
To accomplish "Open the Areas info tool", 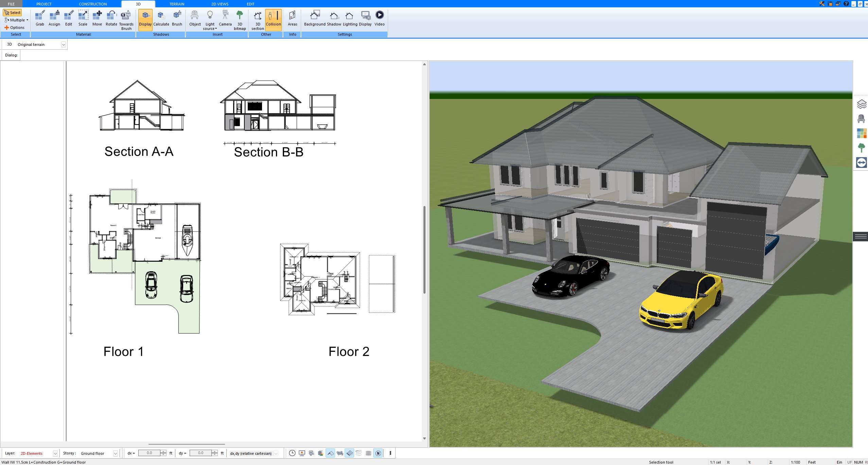I will 292,18.
